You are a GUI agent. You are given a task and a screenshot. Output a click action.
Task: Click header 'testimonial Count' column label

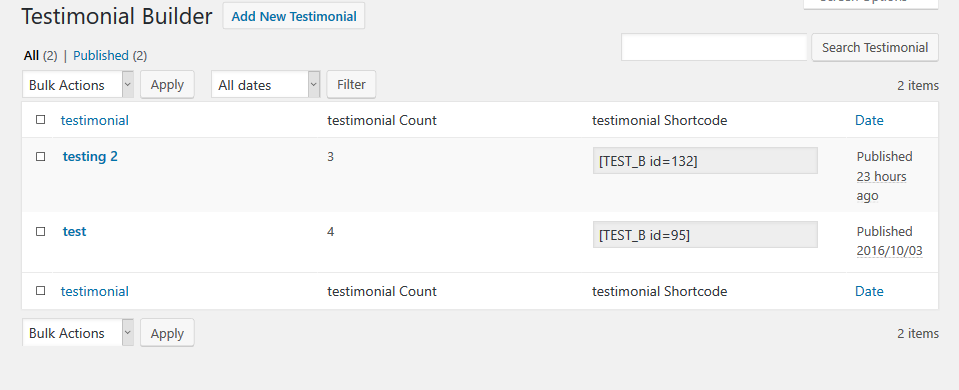click(x=382, y=120)
